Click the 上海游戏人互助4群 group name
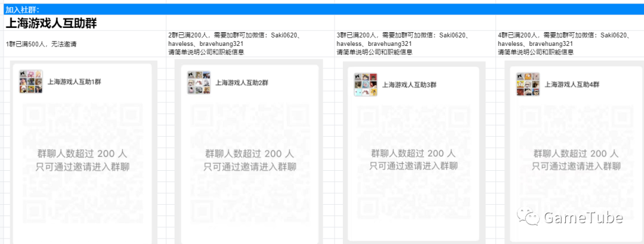This screenshot has width=644, height=244. [572, 85]
